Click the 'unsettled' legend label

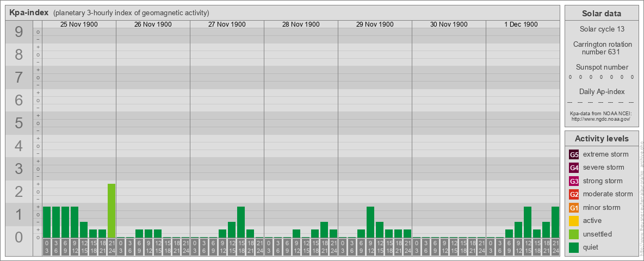click(597, 234)
